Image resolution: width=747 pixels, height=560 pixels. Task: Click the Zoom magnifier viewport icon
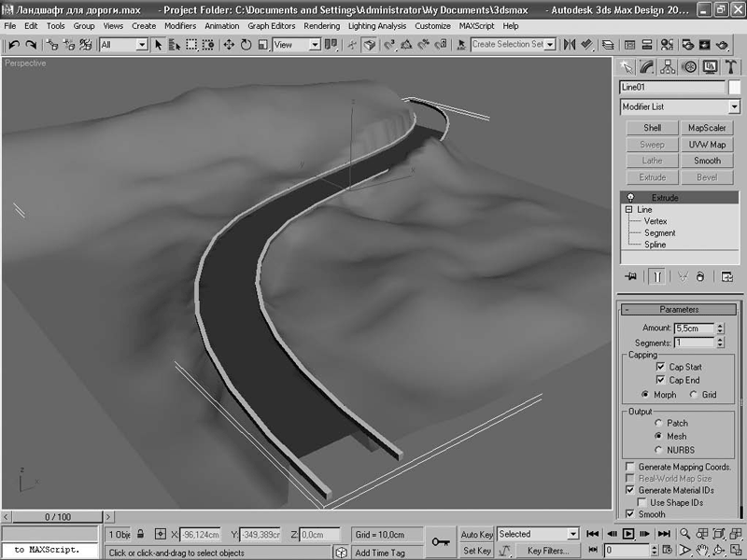point(684,534)
